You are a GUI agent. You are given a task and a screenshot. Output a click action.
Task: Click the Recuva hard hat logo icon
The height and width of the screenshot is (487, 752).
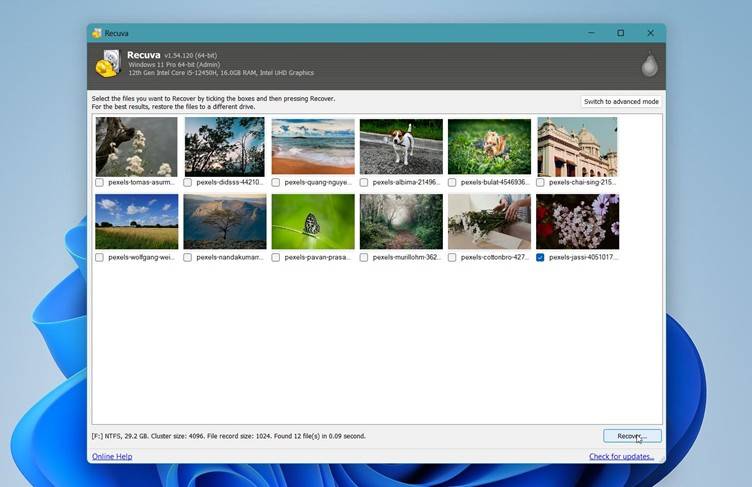108,64
